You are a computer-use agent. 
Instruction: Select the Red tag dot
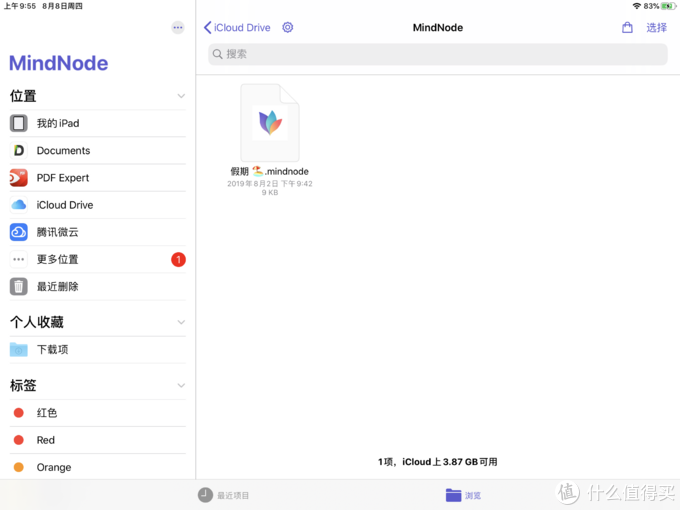19,440
